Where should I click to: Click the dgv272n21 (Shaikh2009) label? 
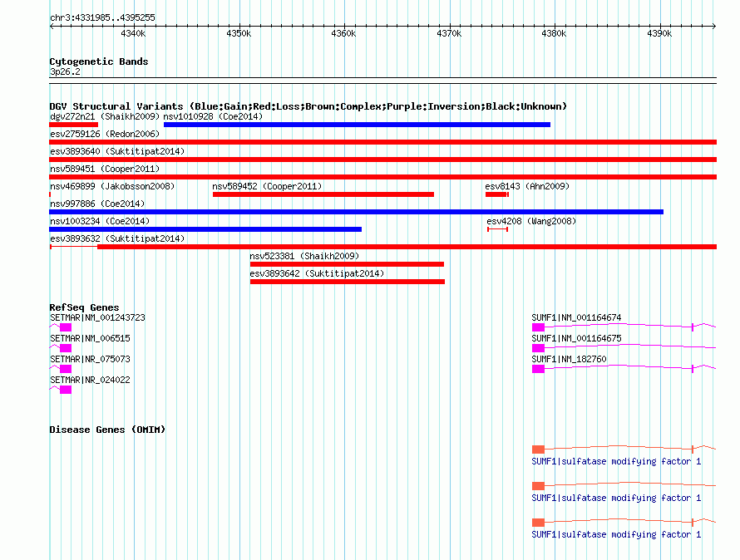coord(105,116)
